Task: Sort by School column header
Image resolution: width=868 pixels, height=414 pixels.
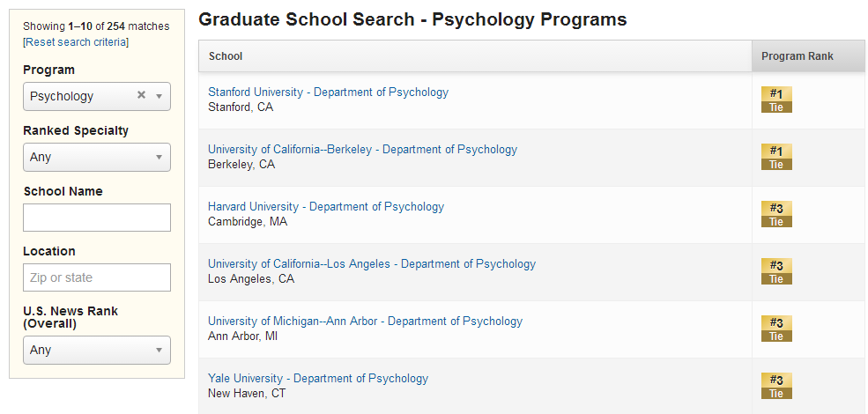Action: 226,55
